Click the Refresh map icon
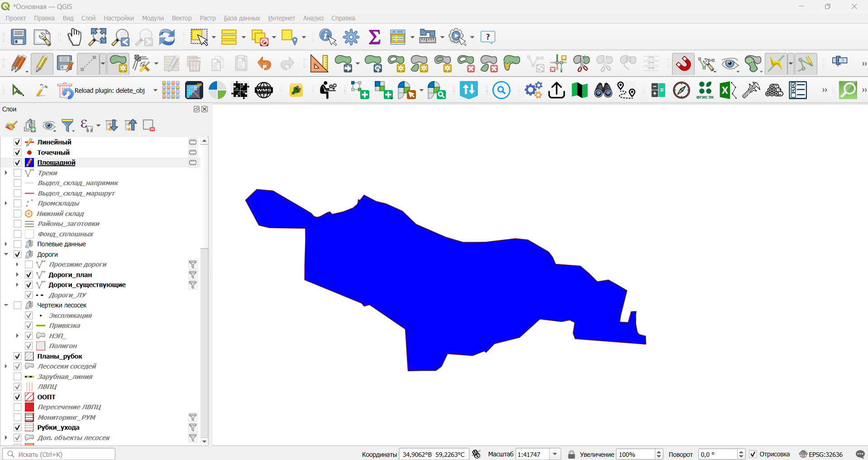 [167, 37]
